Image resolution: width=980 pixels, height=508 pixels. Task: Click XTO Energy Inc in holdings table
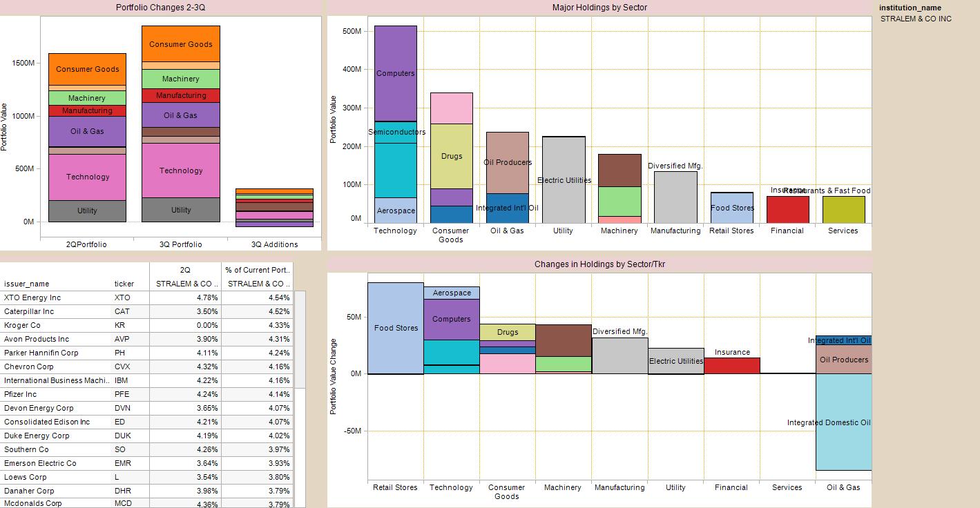tap(32, 297)
